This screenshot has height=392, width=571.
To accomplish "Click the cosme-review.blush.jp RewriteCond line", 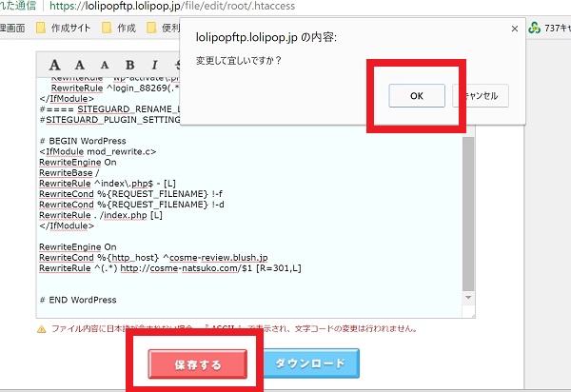I will [153, 258].
